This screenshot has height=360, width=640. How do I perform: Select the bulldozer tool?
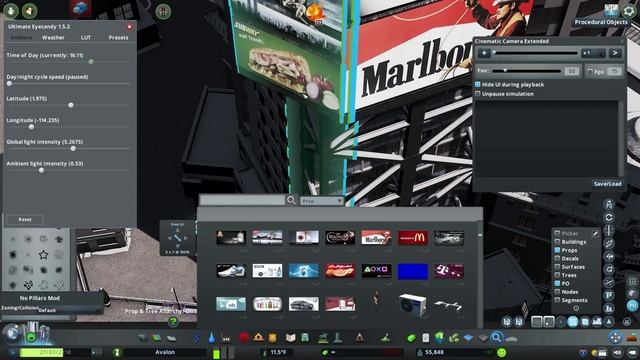coord(632,338)
